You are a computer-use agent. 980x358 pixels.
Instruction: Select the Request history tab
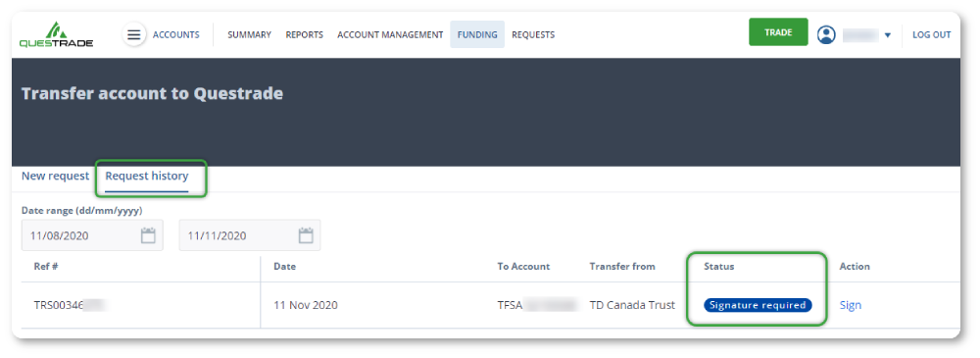(x=147, y=176)
